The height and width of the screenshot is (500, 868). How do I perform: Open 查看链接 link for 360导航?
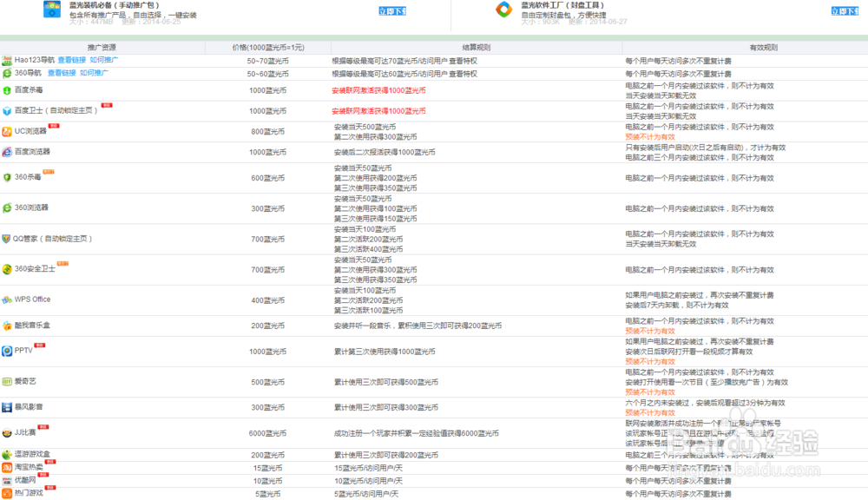(x=62, y=73)
